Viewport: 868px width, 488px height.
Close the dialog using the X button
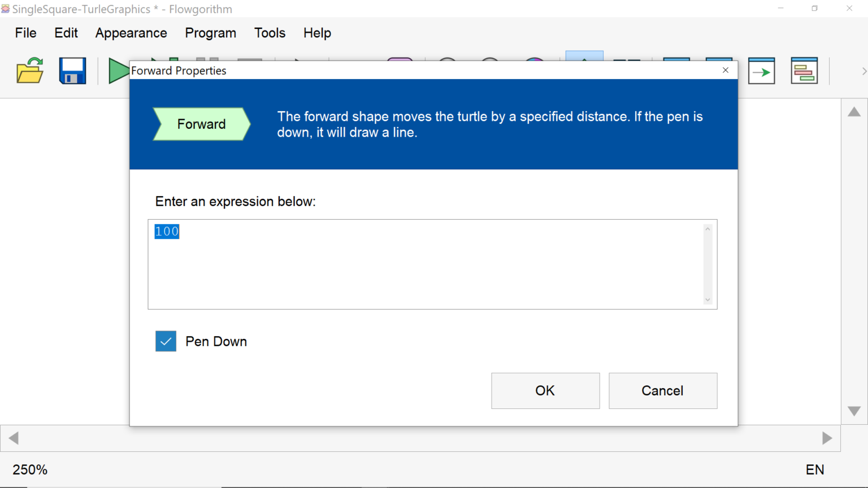click(x=725, y=70)
